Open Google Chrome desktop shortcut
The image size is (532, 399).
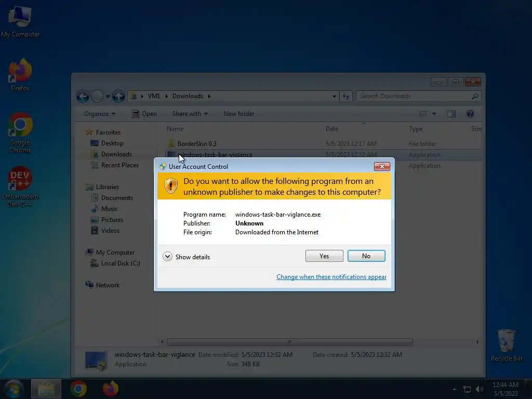tap(20, 133)
